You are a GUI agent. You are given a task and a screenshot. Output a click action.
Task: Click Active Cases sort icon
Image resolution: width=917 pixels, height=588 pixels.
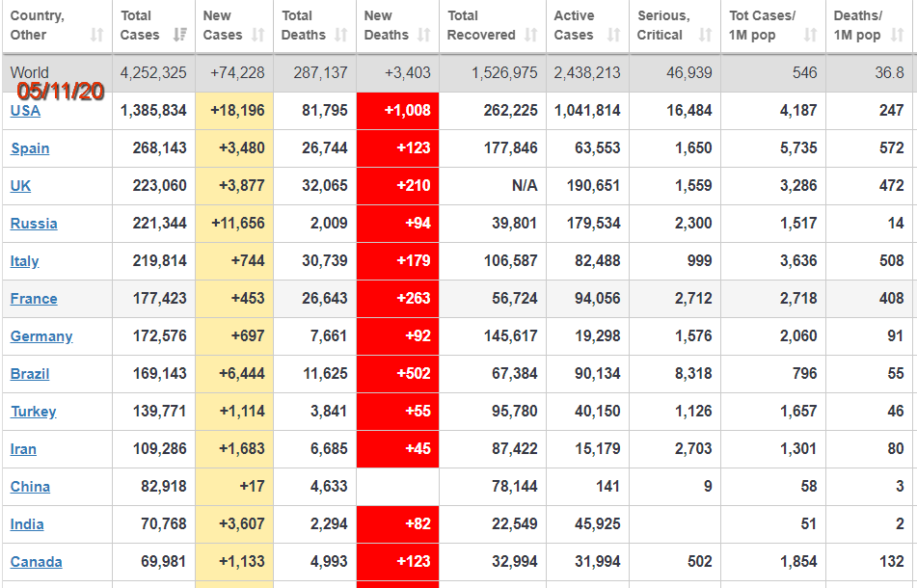pyautogui.click(x=614, y=35)
